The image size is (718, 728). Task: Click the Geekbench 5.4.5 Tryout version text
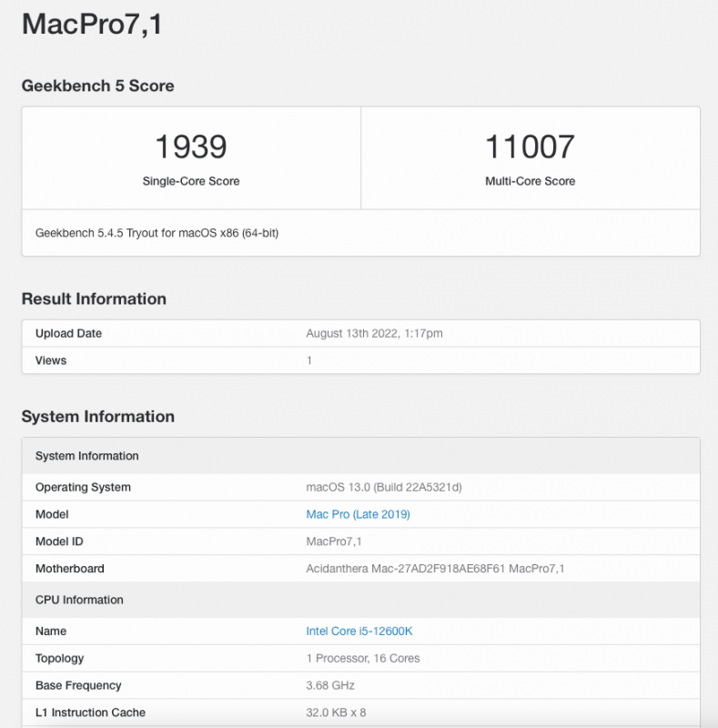pyautogui.click(x=157, y=233)
